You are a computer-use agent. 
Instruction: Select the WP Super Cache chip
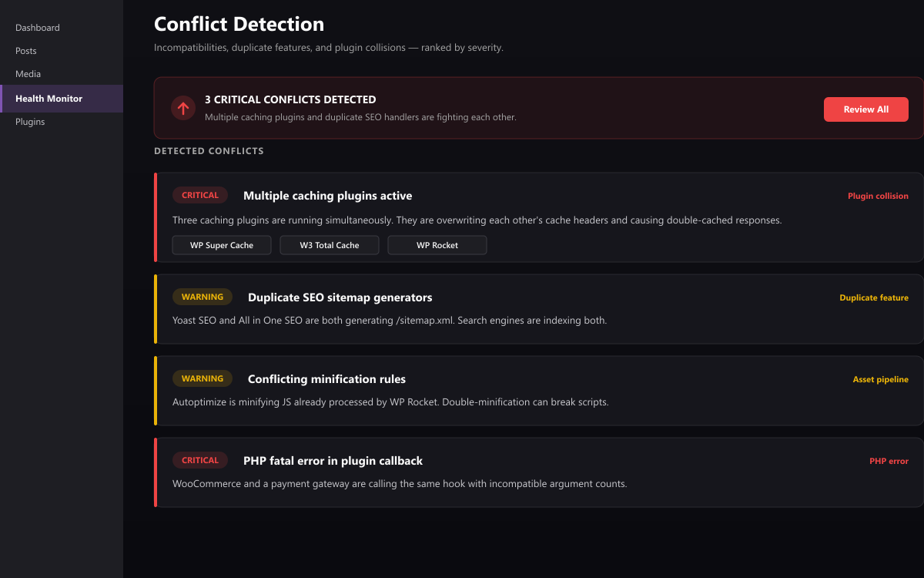pyautogui.click(x=222, y=244)
